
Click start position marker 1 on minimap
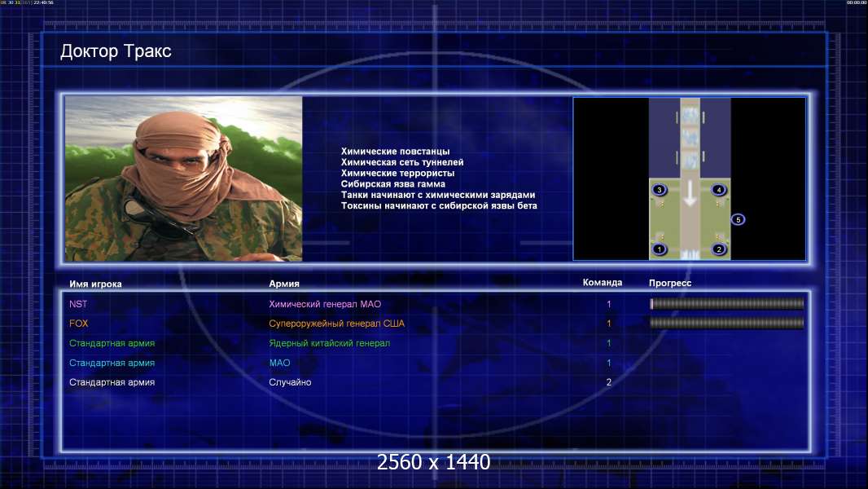[x=659, y=249]
